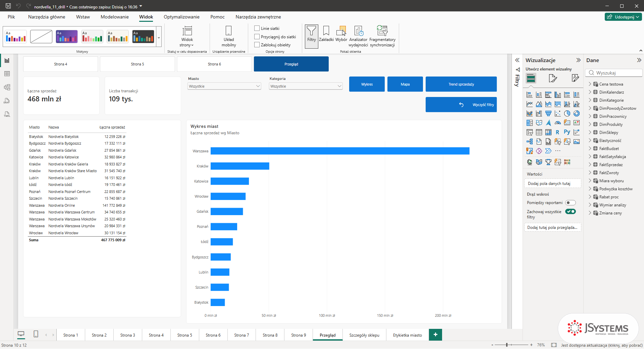Open the Miasto slicer dropdown
The height and width of the screenshot is (349, 644).
pyautogui.click(x=224, y=86)
